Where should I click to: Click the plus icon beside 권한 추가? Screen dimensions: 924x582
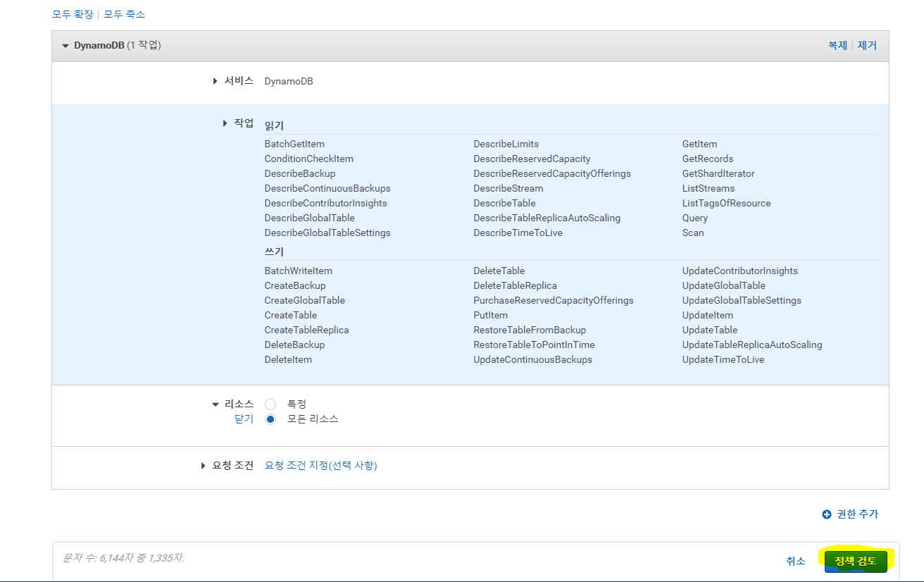[x=827, y=514]
